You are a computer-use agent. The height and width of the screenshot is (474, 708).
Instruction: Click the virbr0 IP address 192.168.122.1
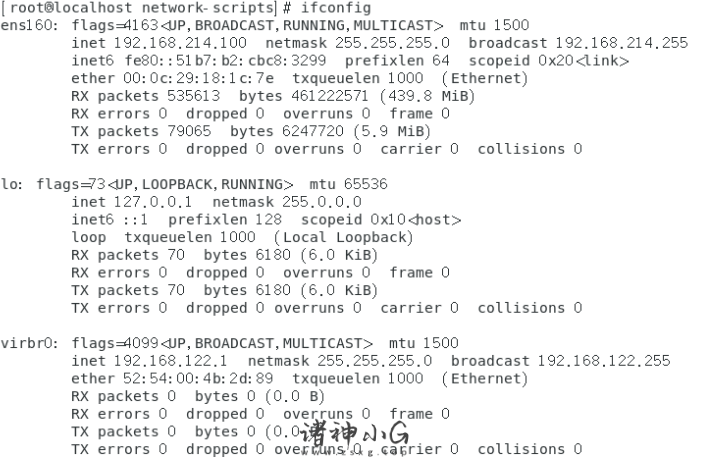(170, 361)
